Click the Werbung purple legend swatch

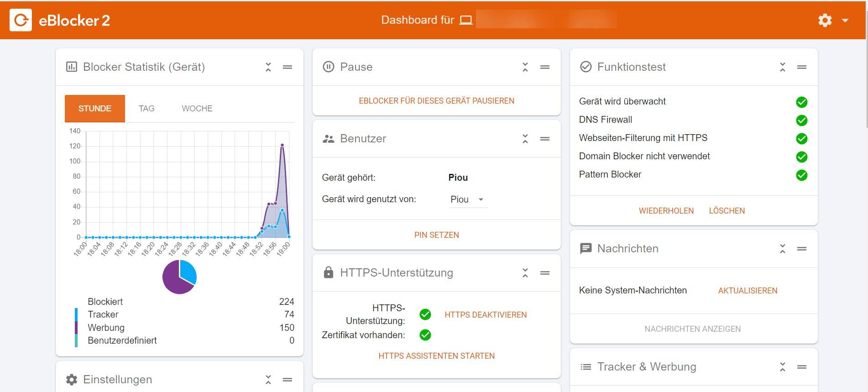76,328
